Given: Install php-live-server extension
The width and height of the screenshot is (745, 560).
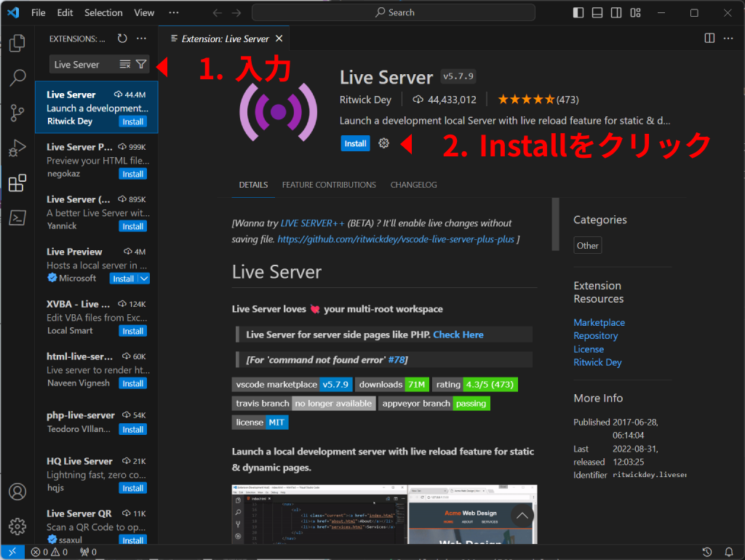Looking at the screenshot, I should coord(132,429).
